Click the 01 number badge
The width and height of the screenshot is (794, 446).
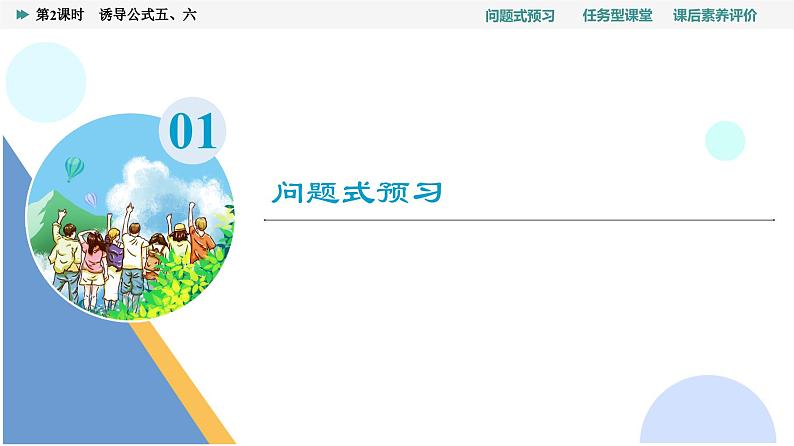pos(193,132)
